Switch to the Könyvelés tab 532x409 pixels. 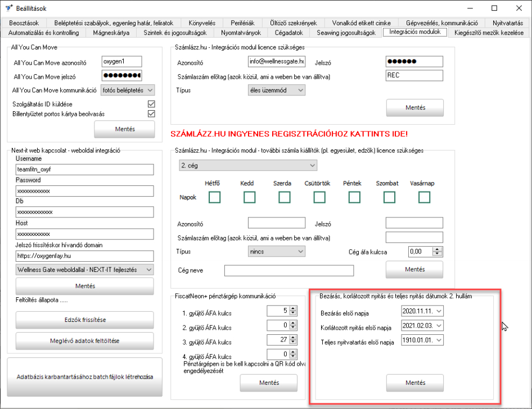[x=202, y=23]
